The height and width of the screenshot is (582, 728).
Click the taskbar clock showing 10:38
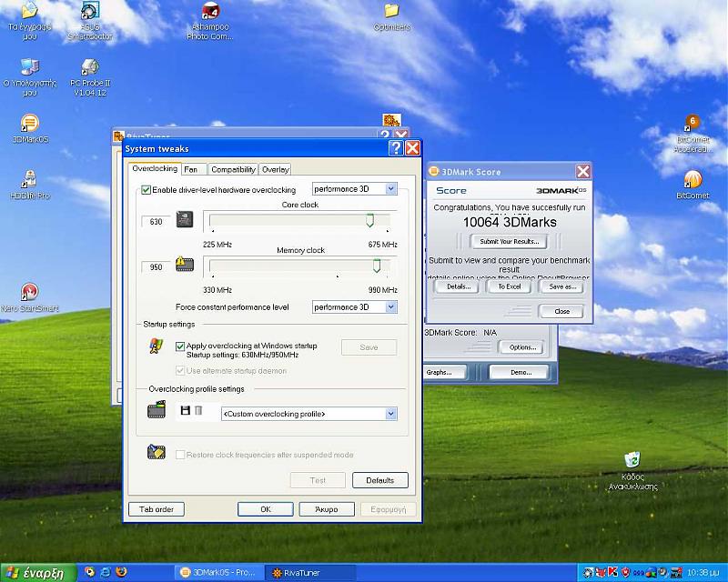click(704, 573)
